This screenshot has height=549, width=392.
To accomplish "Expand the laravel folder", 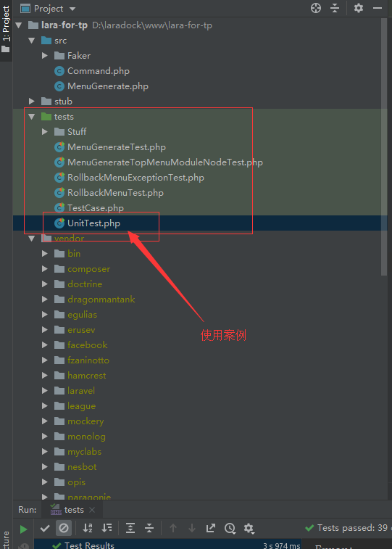I will click(x=45, y=391).
